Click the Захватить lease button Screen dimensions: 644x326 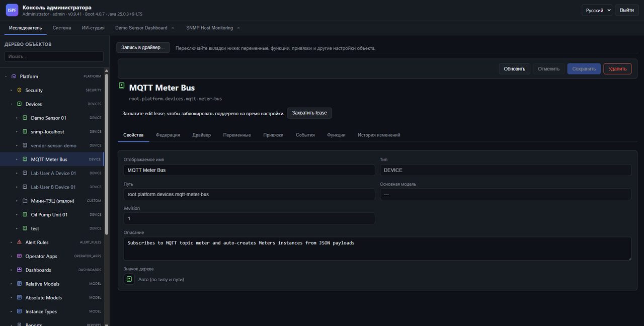(x=309, y=113)
